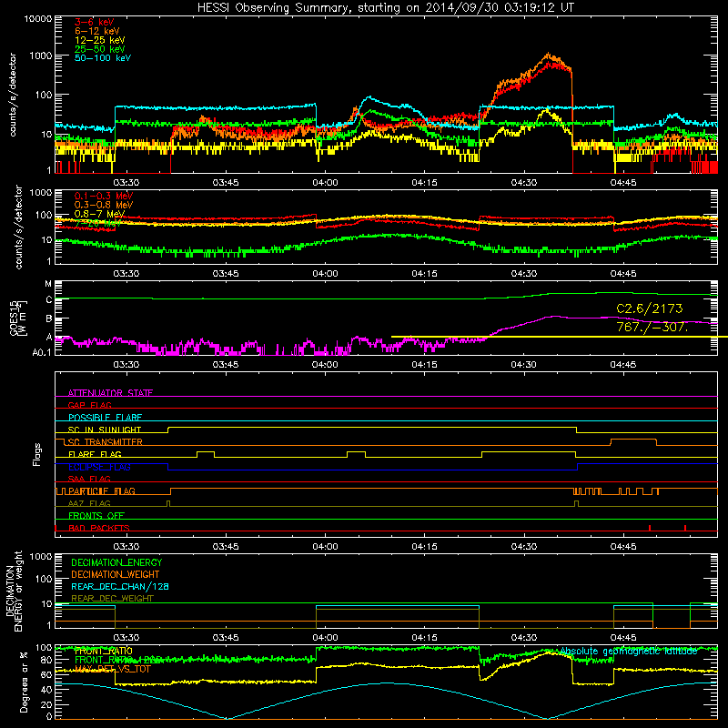
Task: Click the HESSI Observing Summary title text
Action: coord(385,7)
